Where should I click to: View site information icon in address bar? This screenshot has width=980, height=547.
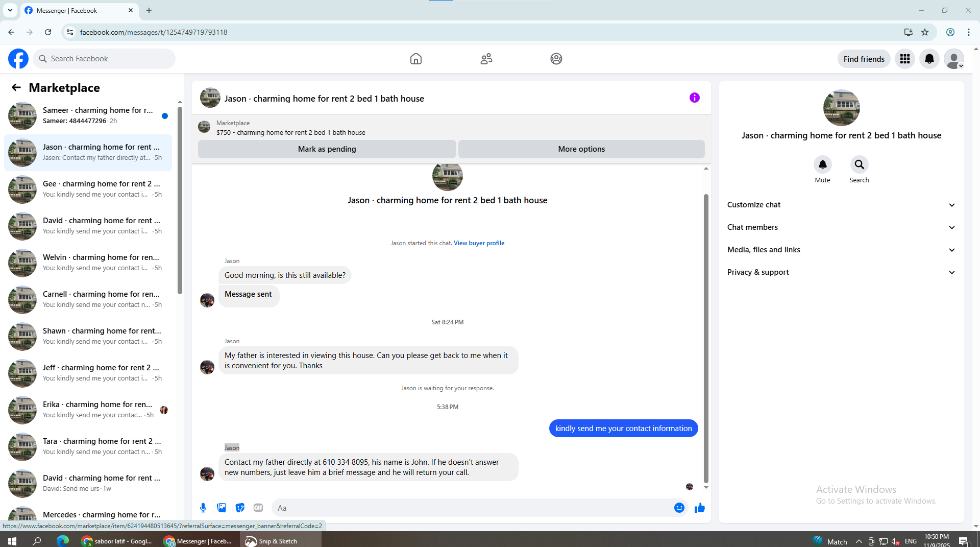click(70, 32)
